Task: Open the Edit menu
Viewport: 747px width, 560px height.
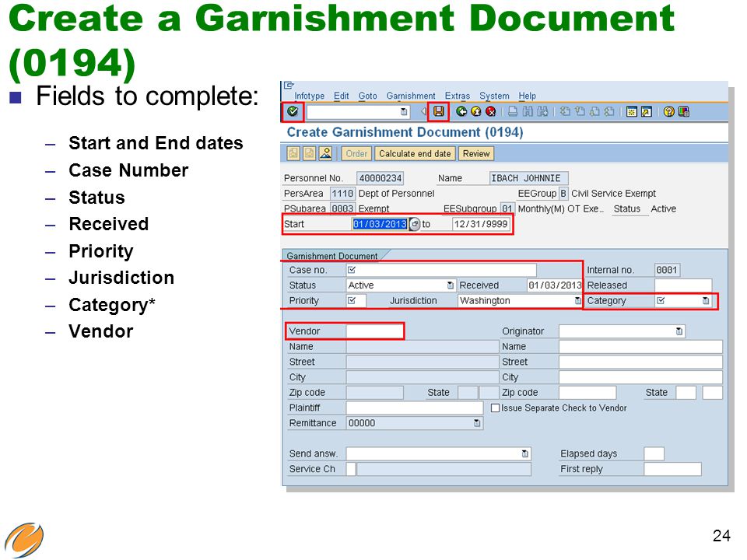Action: click(x=341, y=96)
